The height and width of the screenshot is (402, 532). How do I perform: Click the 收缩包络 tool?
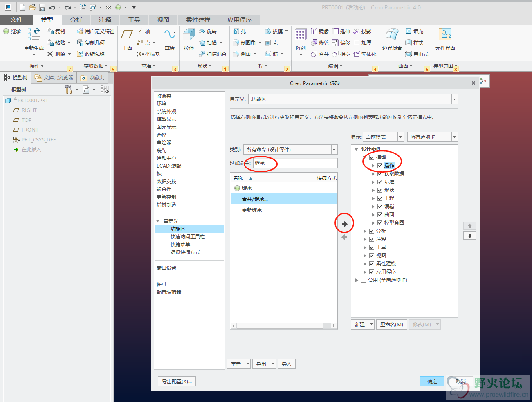pyautogui.click(x=91, y=54)
